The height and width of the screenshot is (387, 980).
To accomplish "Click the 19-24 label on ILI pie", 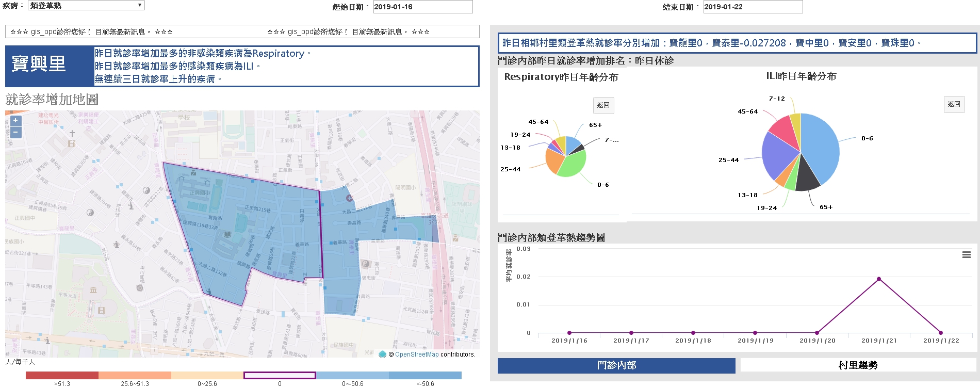I will click(767, 208).
